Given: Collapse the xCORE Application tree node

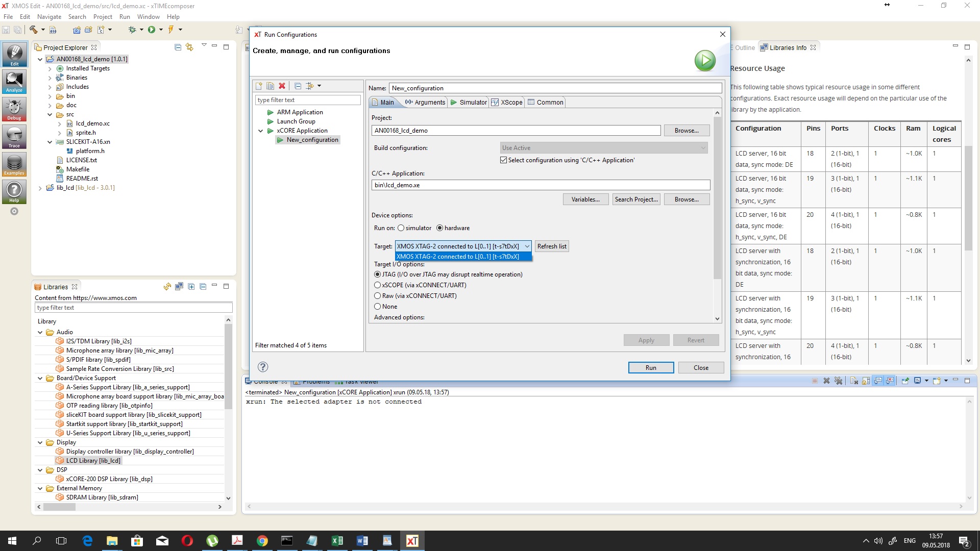Looking at the screenshot, I should 261,131.
